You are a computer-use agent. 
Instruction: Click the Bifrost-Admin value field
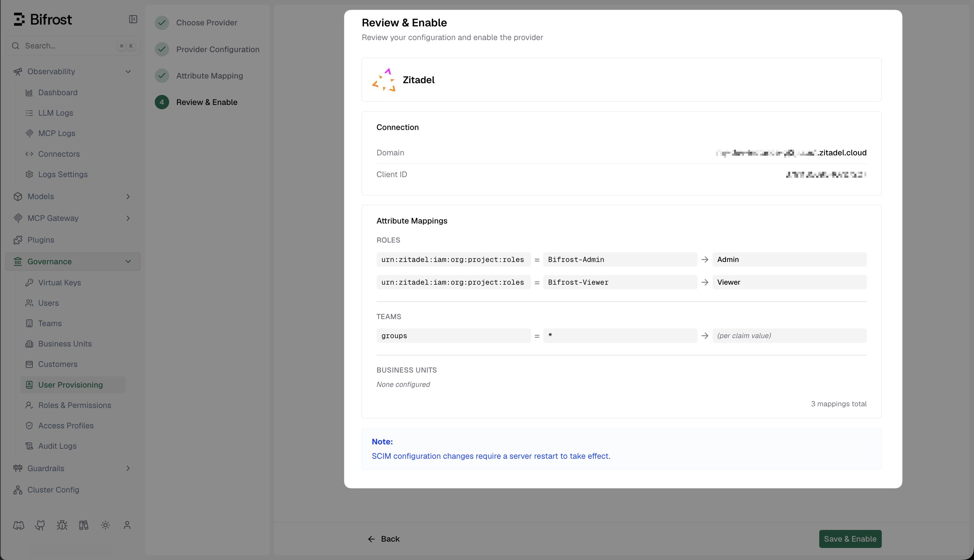(620, 260)
